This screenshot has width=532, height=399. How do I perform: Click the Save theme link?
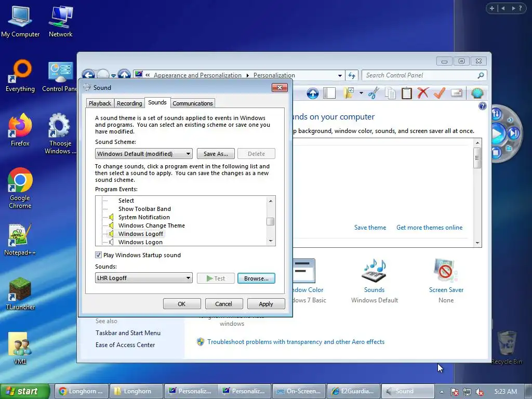pyautogui.click(x=370, y=228)
